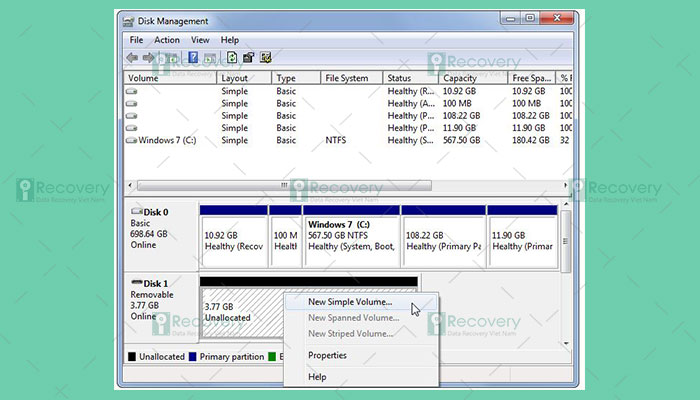Click the 567.50 GB capacity cell
This screenshot has width=700, height=400.
[462, 140]
